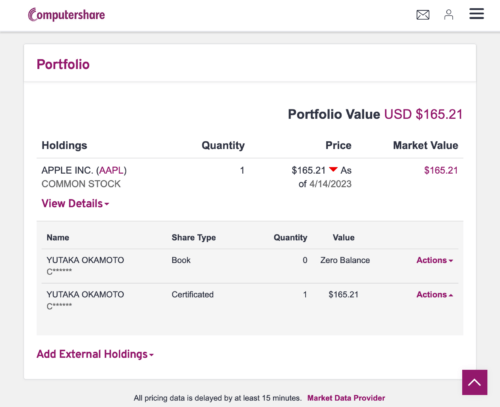Open Actions dropdown for Book shares
Image resolution: width=500 pixels, height=407 pixels.
(x=434, y=260)
